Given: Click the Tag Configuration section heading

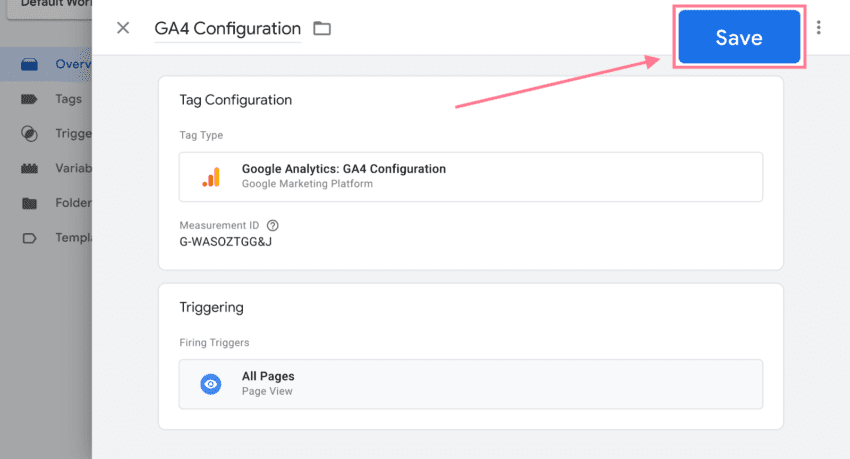Looking at the screenshot, I should coord(236,100).
